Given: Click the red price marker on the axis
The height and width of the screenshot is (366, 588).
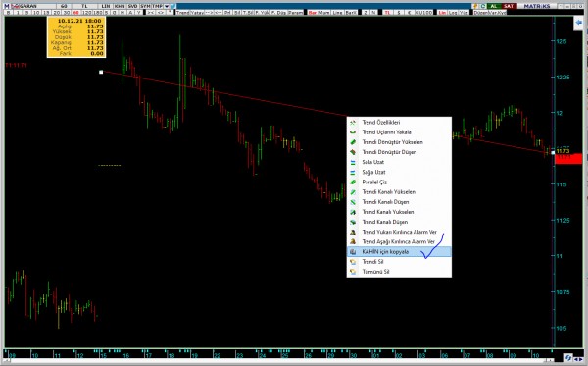Looking at the screenshot, I should click(x=568, y=158).
